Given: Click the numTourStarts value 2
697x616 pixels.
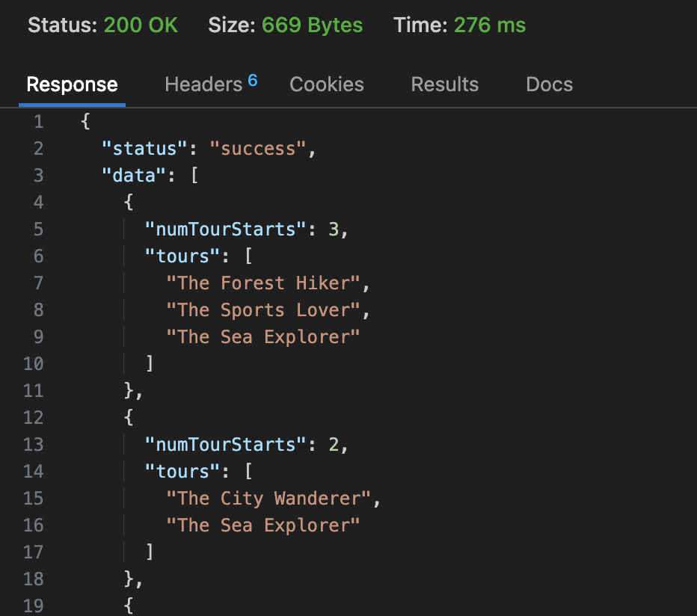Looking at the screenshot, I should point(334,445).
